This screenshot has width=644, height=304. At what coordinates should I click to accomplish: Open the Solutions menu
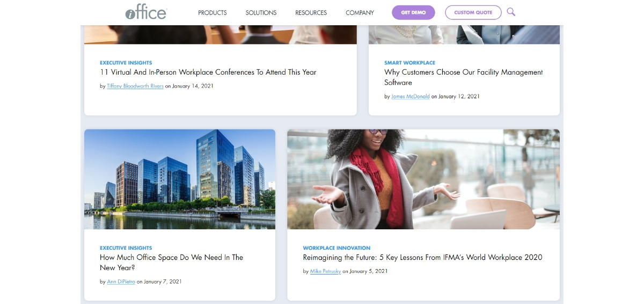point(261,13)
